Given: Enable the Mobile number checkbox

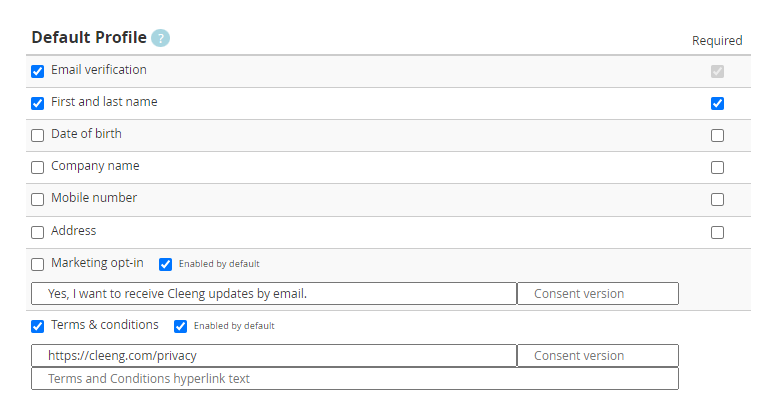Looking at the screenshot, I should pyautogui.click(x=38, y=200).
